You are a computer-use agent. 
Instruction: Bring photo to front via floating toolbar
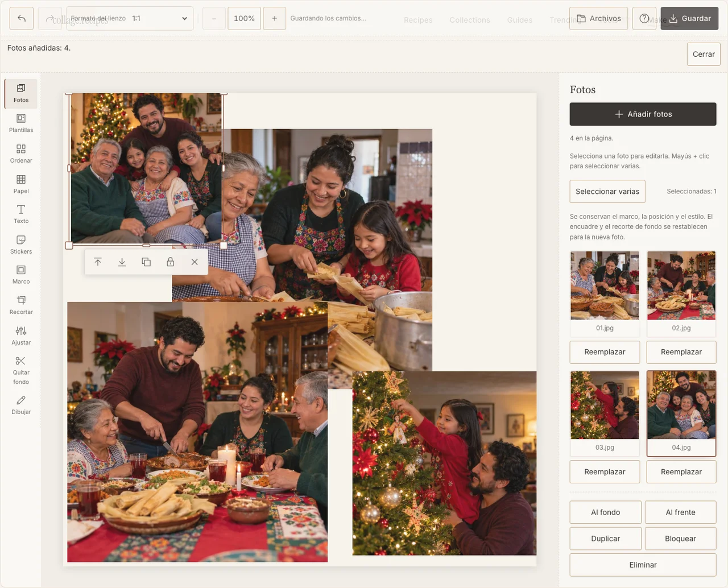click(x=98, y=262)
